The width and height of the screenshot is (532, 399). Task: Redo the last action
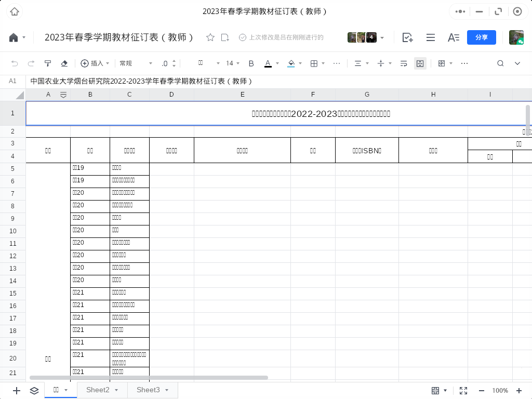click(x=31, y=63)
